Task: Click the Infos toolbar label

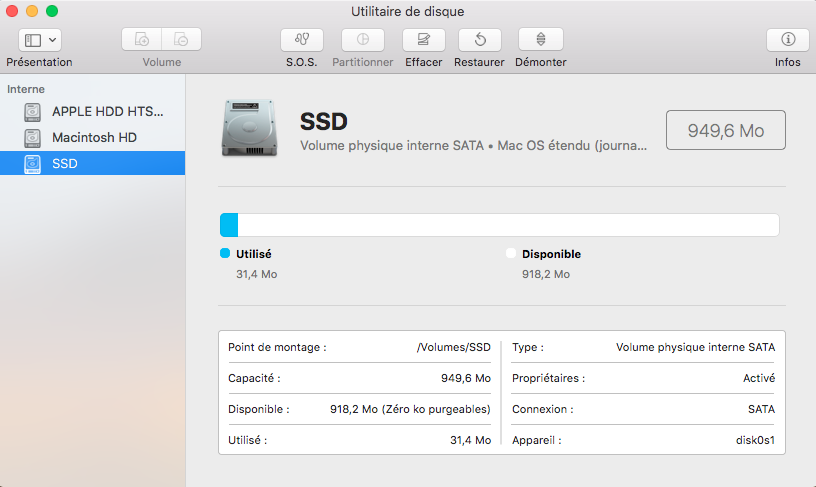Action: click(x=787, y=62)
